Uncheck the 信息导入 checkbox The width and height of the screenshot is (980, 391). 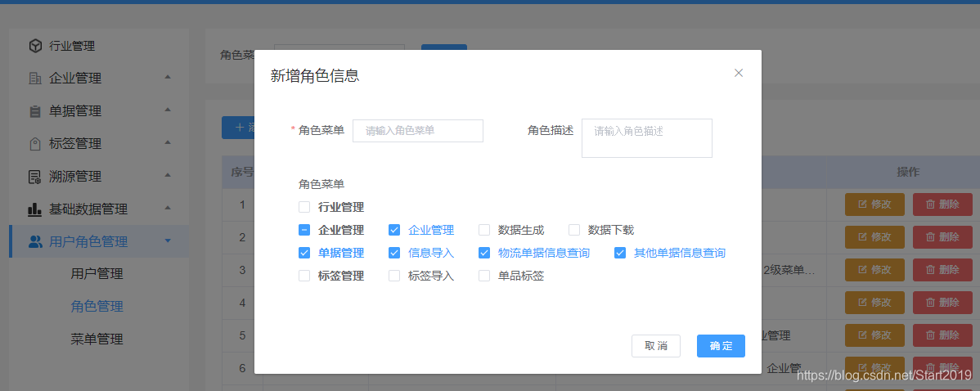[394, 253]
